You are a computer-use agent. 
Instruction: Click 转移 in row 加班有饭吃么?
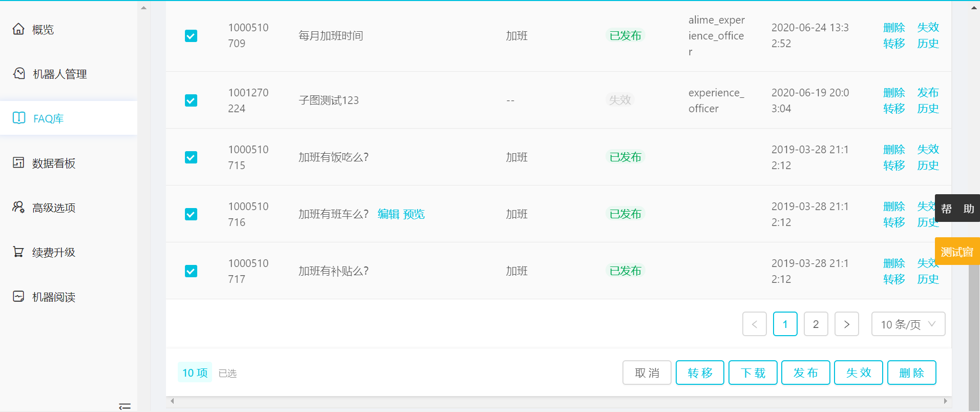coord(894,166)
